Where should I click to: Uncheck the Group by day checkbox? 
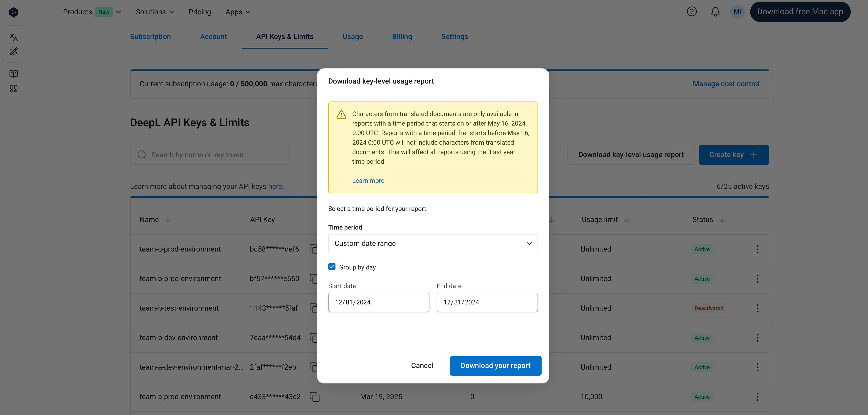pyautogui.click(x=332, y=267)
